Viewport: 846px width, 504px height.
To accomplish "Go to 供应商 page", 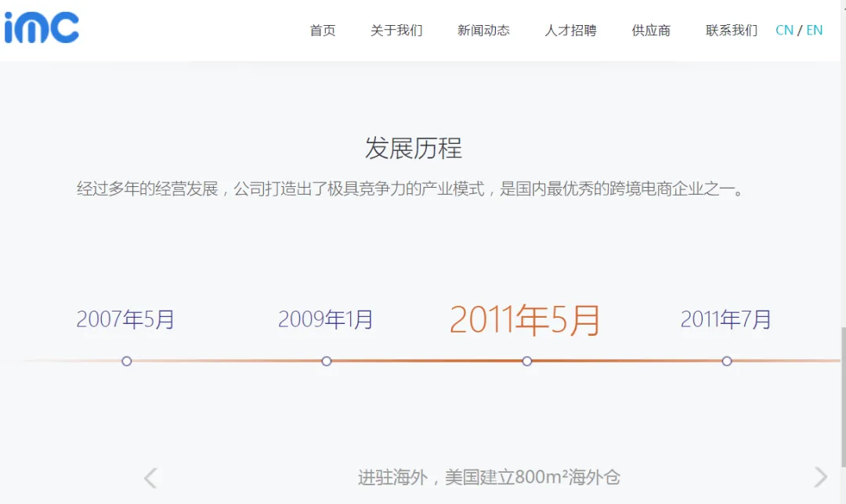I will [x=651, y=31].
